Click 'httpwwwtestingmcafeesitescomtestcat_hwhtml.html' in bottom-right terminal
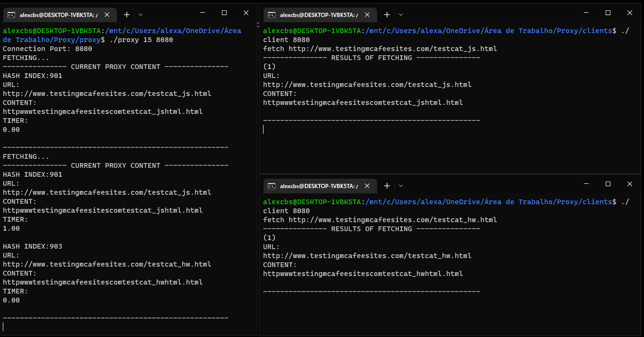The height and width of the screenshot is (337, 644). [x=363, y=274]
